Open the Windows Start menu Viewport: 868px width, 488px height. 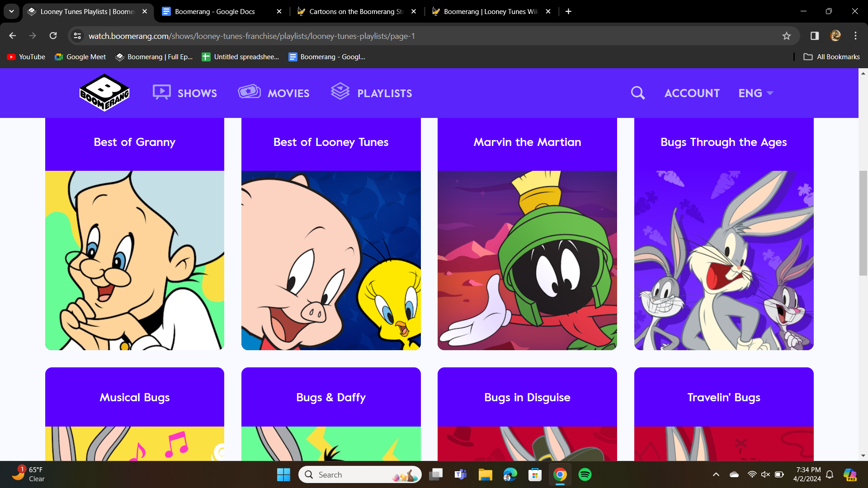[x=283, y=474]
